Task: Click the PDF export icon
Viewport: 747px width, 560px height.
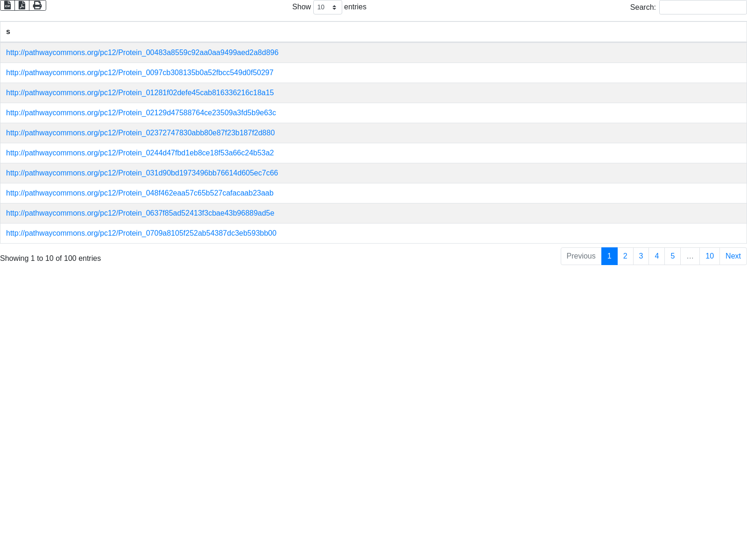Action: coord(22,5)
